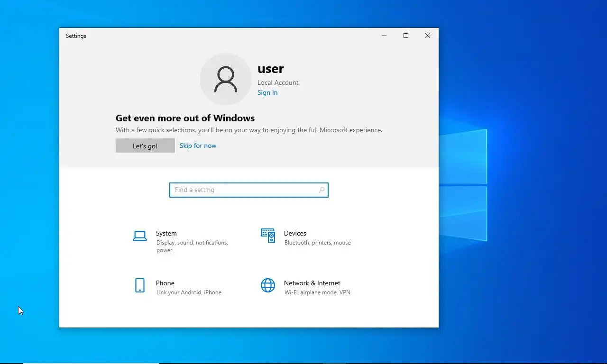Screen dimensions: 607x364
Task: Click the Sign In link
Action: [x=267, y=92]
